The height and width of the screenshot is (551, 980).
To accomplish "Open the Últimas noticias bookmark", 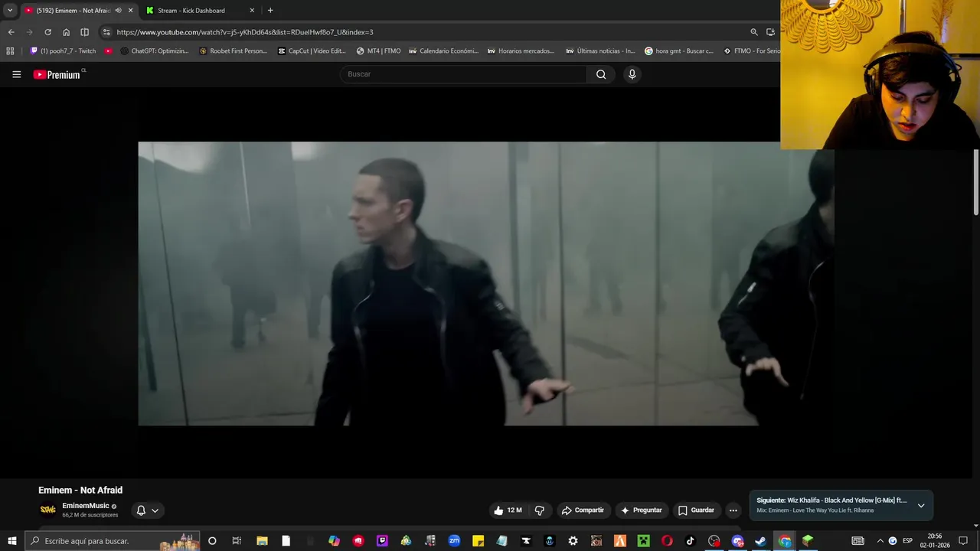I will point(600,51).
